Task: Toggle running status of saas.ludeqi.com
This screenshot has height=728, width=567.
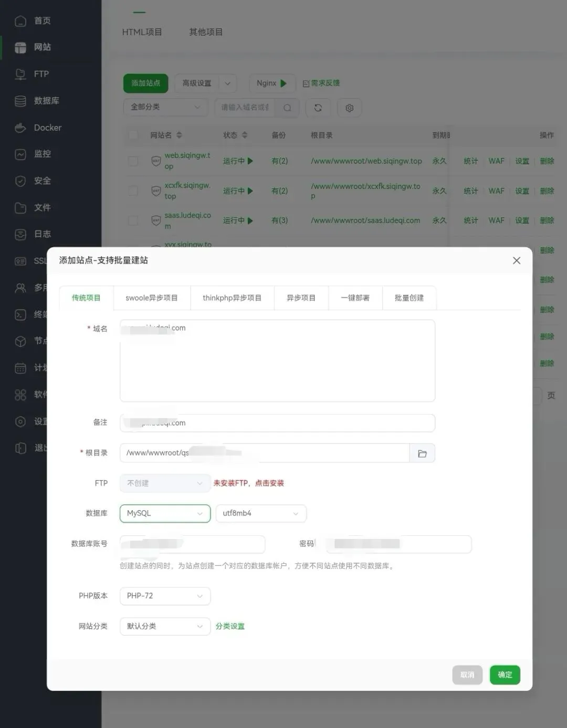Action: pyautogui.click(x=238, y=220)
